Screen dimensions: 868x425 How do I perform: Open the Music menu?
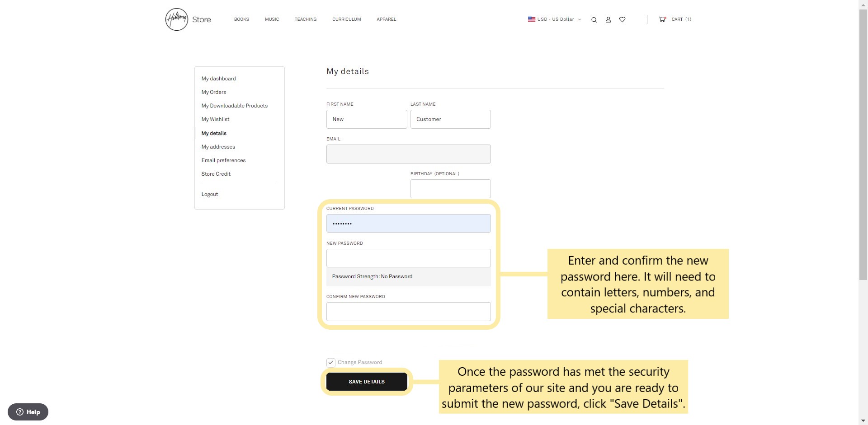[x=272, y=19]
